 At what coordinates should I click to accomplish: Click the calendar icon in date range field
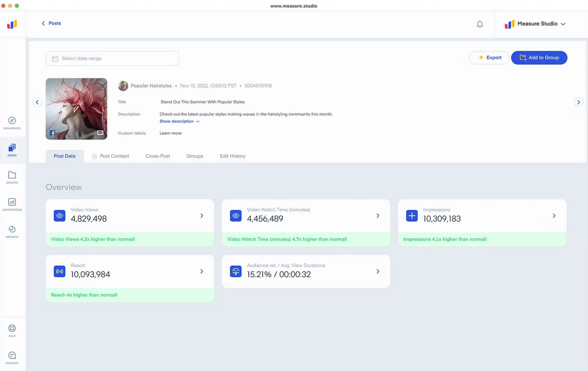pos(55,58)
